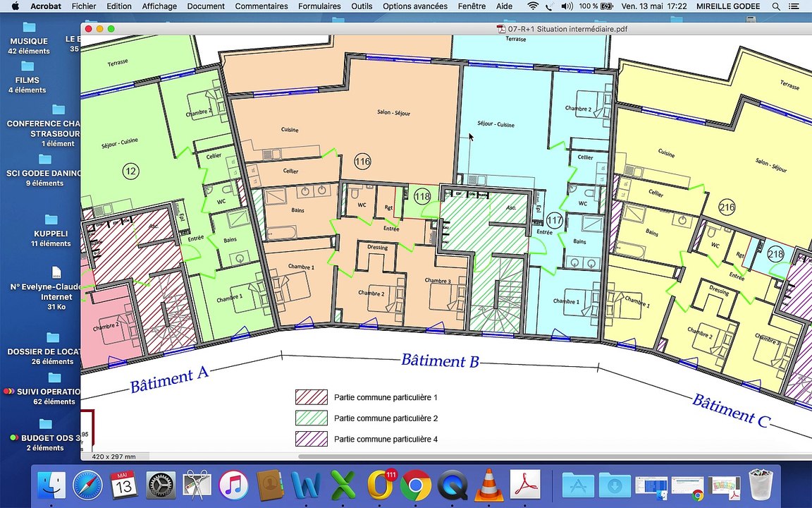Open the Document menu
The image size is (812, 508).
tap(206, 6)
